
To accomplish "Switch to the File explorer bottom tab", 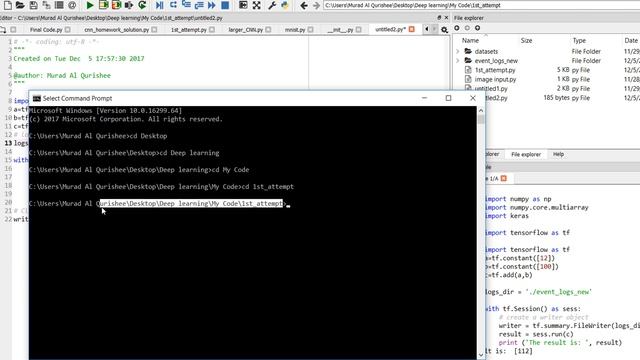I will 526,154.
